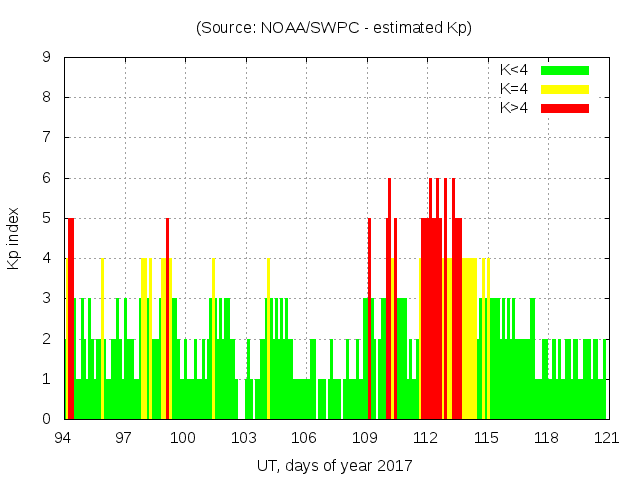Viewport: 640px width, 480px height.
Task: Click the red K>4 legend swatch
Action: 565,108
